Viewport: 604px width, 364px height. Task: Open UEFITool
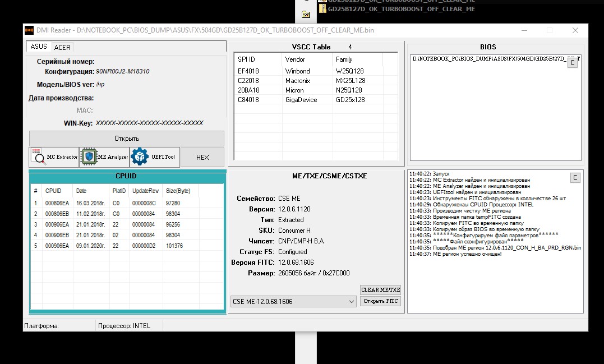[x=155, y=157]
